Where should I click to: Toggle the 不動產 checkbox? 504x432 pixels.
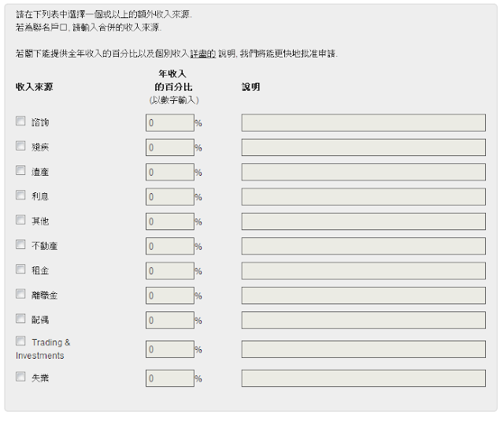20,244
